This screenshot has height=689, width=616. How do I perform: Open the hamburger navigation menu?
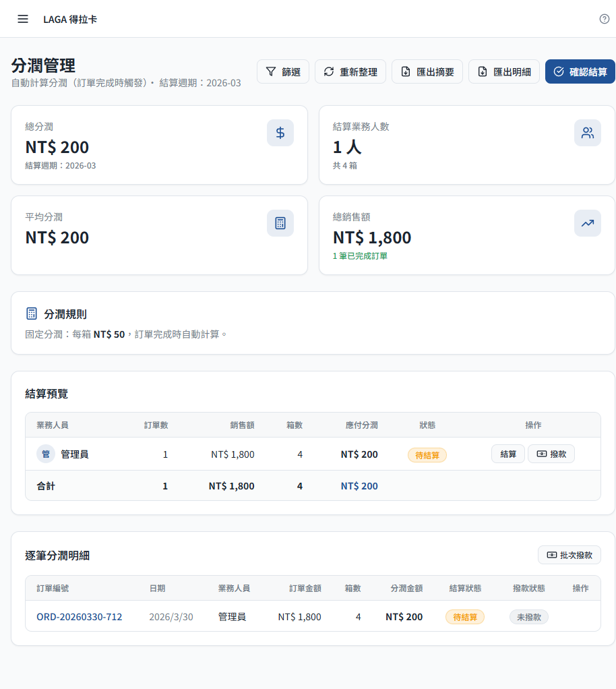pos(23,19)
